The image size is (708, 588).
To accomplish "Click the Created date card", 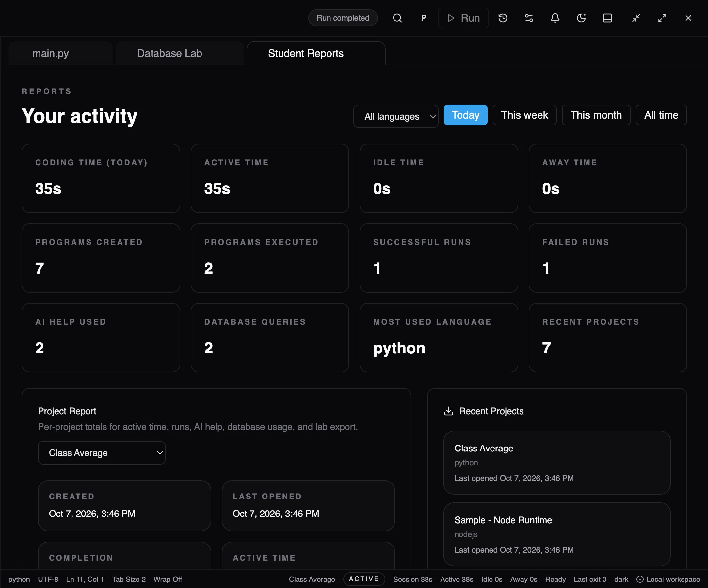I will [124, 506].
